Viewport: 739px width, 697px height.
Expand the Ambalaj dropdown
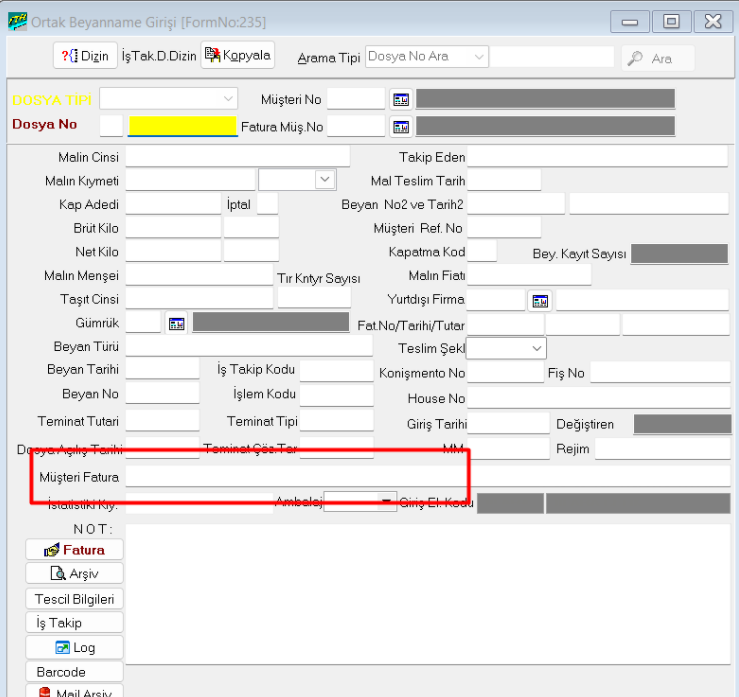387,503
